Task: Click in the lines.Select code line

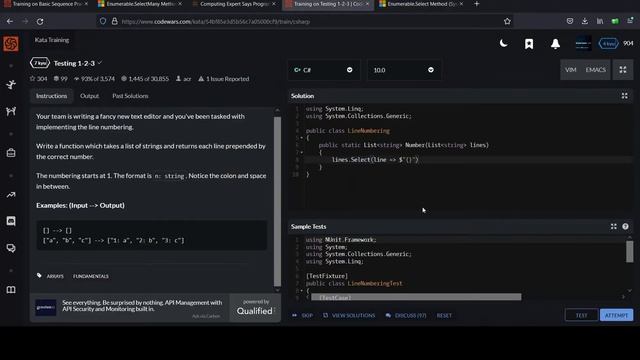Action: point(468,160)
